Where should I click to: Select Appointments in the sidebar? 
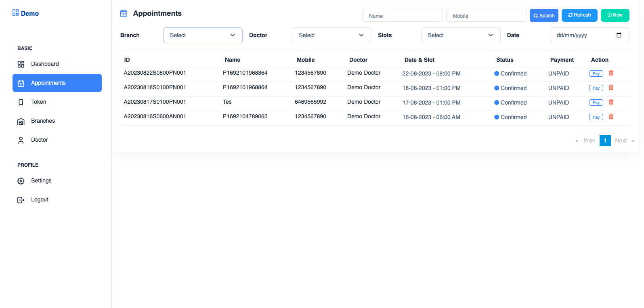click(x=57, y=83)
